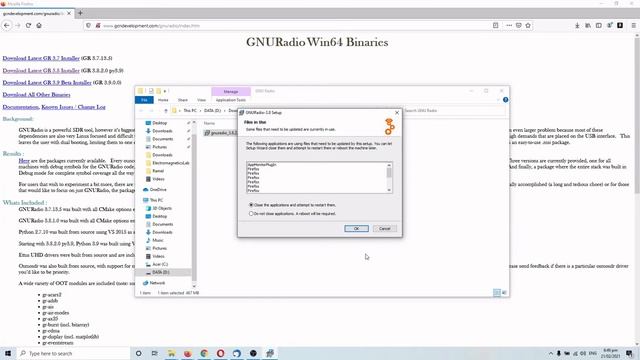The width and height of the screenshot is (640, 360).
Task: Click OK in the GNURadio Setup dialog
Action: point(356,229)
